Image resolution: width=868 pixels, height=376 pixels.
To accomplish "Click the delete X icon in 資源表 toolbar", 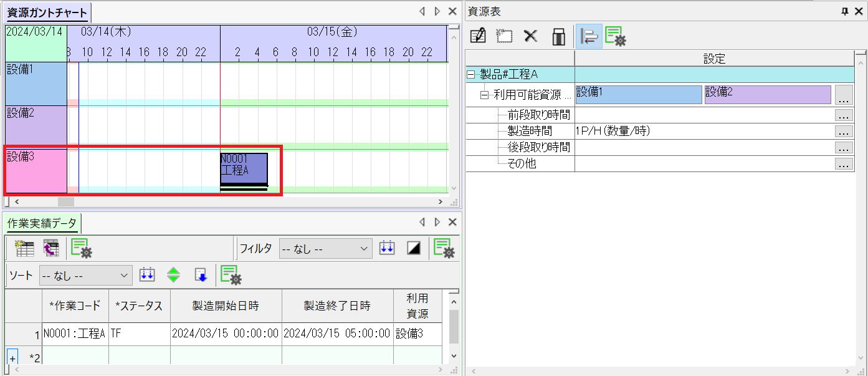I will [530, 36].
